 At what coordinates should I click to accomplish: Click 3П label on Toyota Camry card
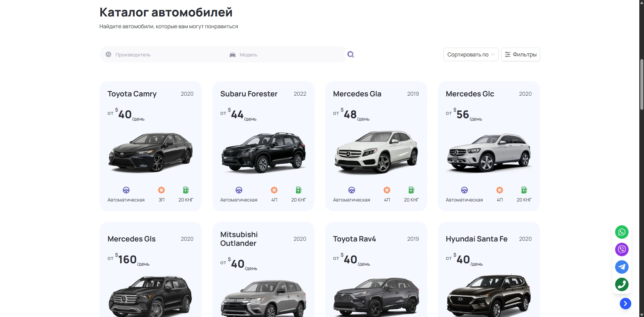pyautogui.click(x=161, y=200)
